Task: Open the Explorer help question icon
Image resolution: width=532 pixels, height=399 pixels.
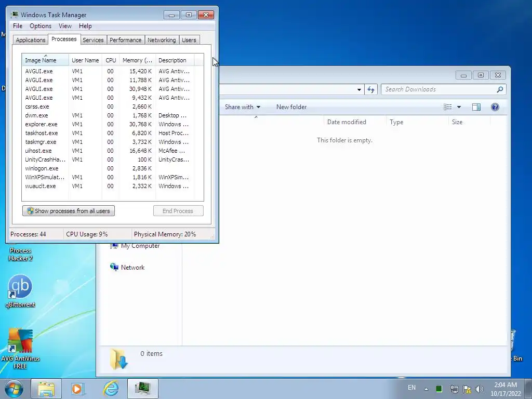Action: [495, 107]
